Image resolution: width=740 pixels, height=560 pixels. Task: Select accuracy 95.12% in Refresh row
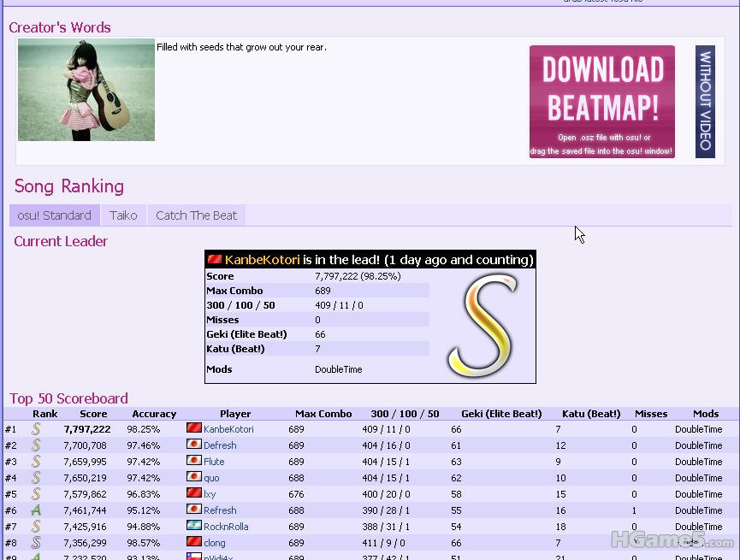click(144, 510)
